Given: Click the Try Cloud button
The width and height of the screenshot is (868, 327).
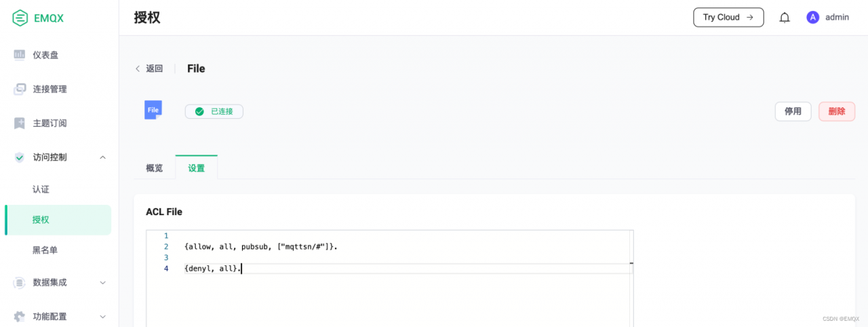Looking at the screenshot, I should coord(728,18).
